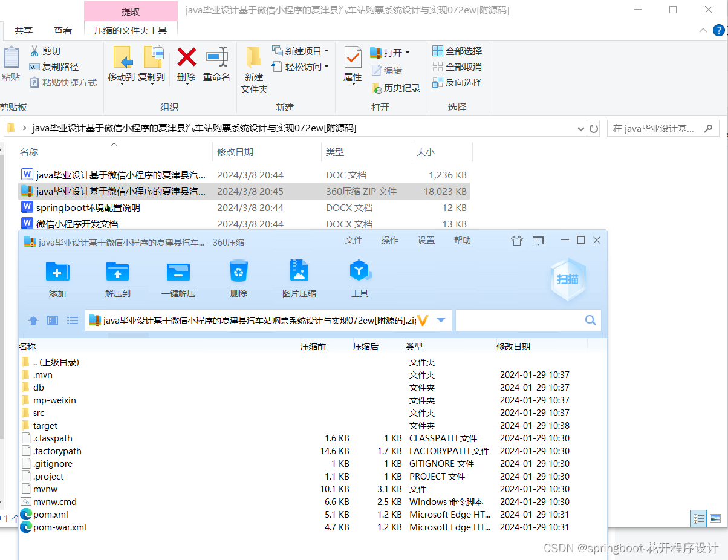
Task: Open the skin (shirt) icon in the 360压缩 title bar
Action: tap(516, 241)
